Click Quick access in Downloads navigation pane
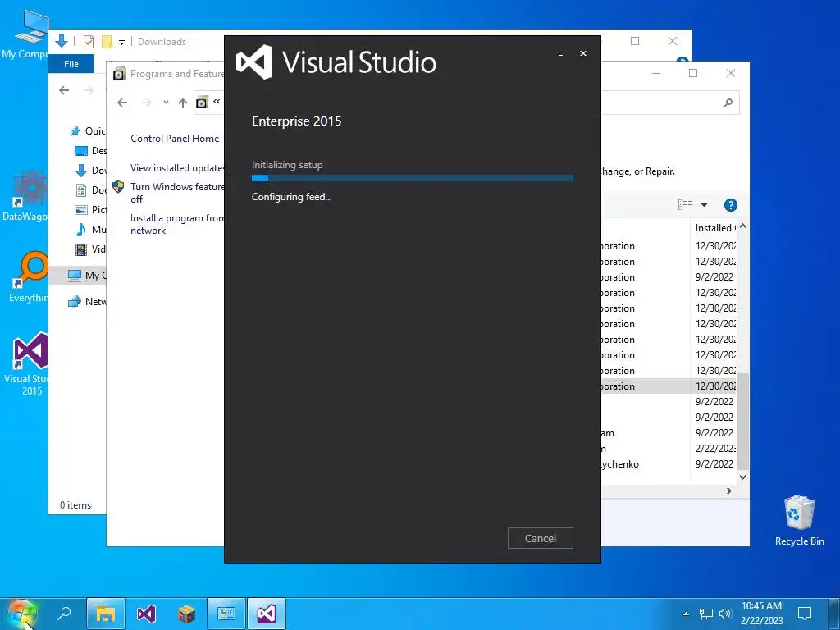The width and height of the screenshot is (840, 630). (x=87, y=131)
